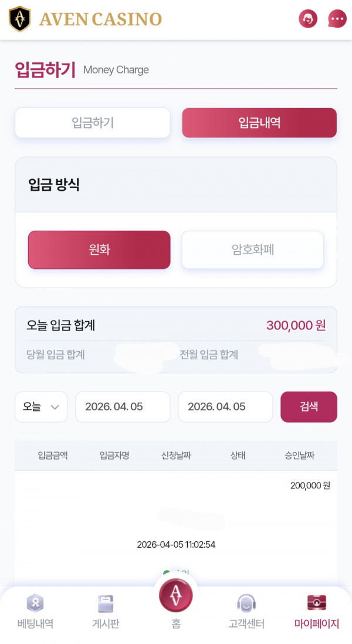Screen dimensions: 352x644
Task: Open the 오늘 date range dropdown
Action: [x=41, y=406]
